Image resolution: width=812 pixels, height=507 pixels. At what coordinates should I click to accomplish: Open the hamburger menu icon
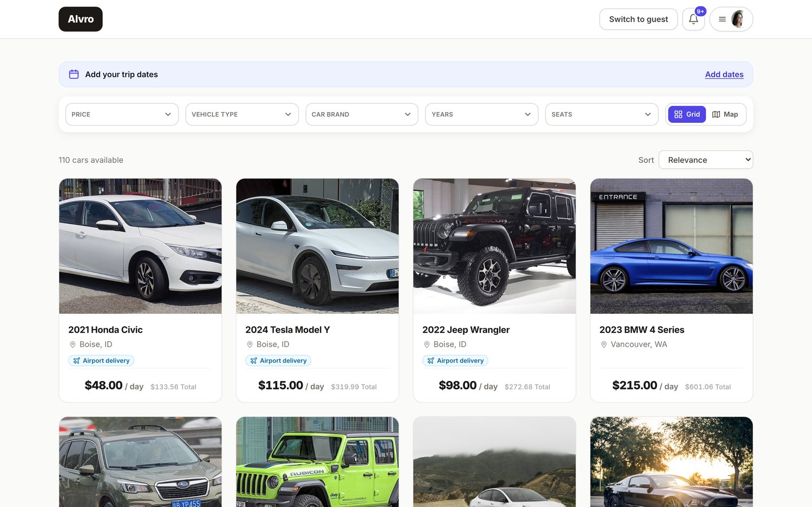(722, 19)
